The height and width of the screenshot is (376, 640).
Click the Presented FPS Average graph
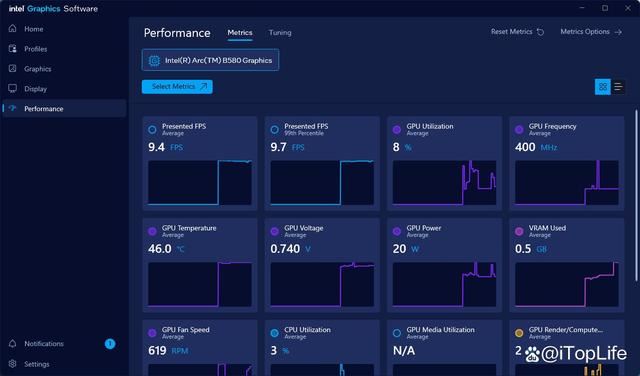(200, 182)
